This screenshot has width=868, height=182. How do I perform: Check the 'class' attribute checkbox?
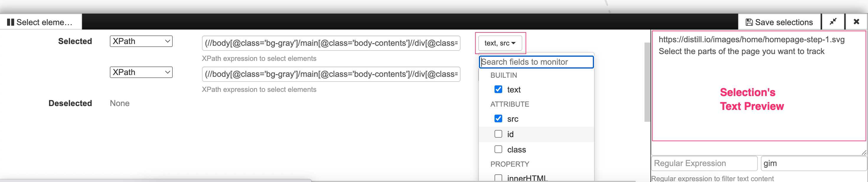click(x=498, y=149)
